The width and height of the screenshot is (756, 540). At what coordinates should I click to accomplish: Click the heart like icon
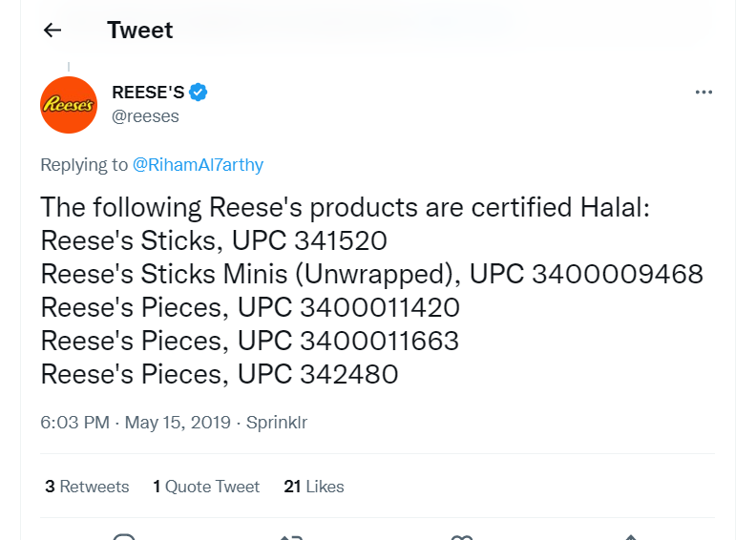pyautogui.click(x=461, y=536)
